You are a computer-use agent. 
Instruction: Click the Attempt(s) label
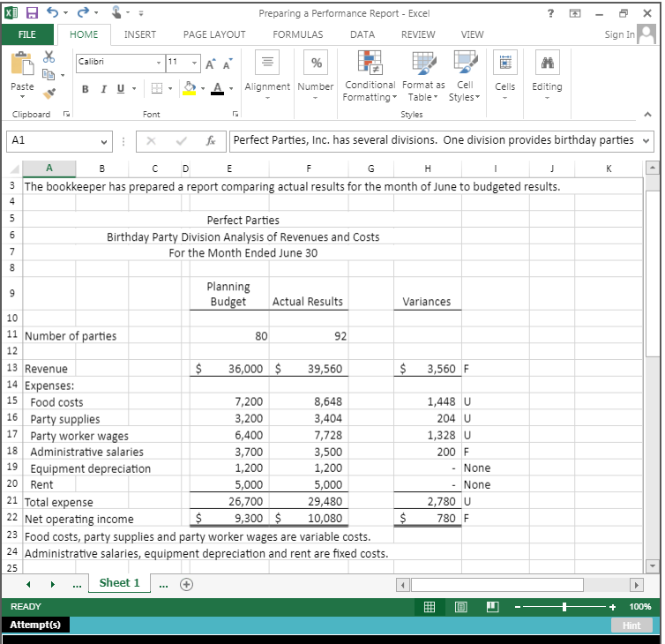(35, 625)
